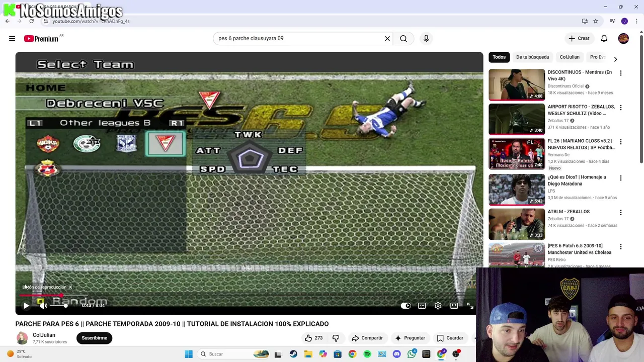The height and width of the screenshot is (362, 644).
Task: Toggle autoplay switch in the player
Action: tap(406, 305)
